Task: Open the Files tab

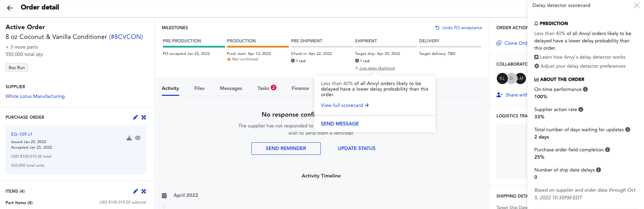Action: tap(199, 88)
